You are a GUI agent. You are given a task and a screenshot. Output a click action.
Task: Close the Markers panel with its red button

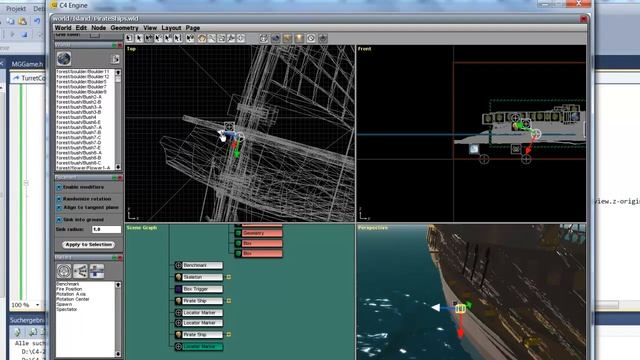point(120,258)
